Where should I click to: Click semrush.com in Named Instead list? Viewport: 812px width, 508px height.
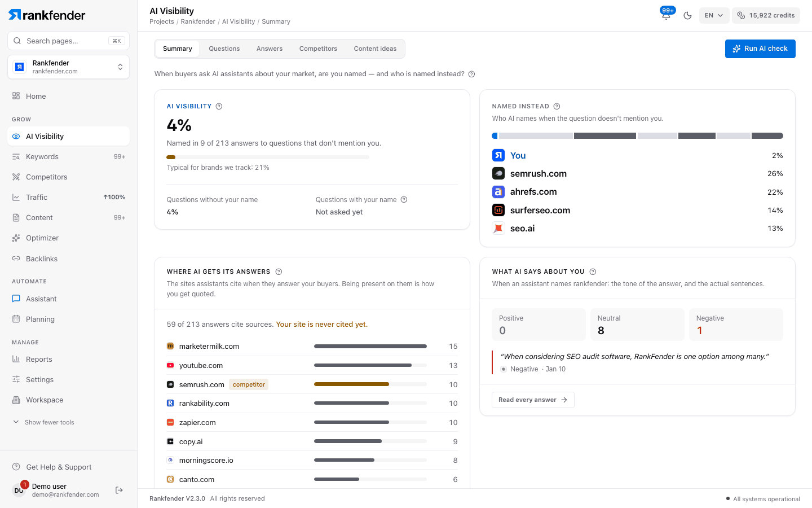(637, 173)
